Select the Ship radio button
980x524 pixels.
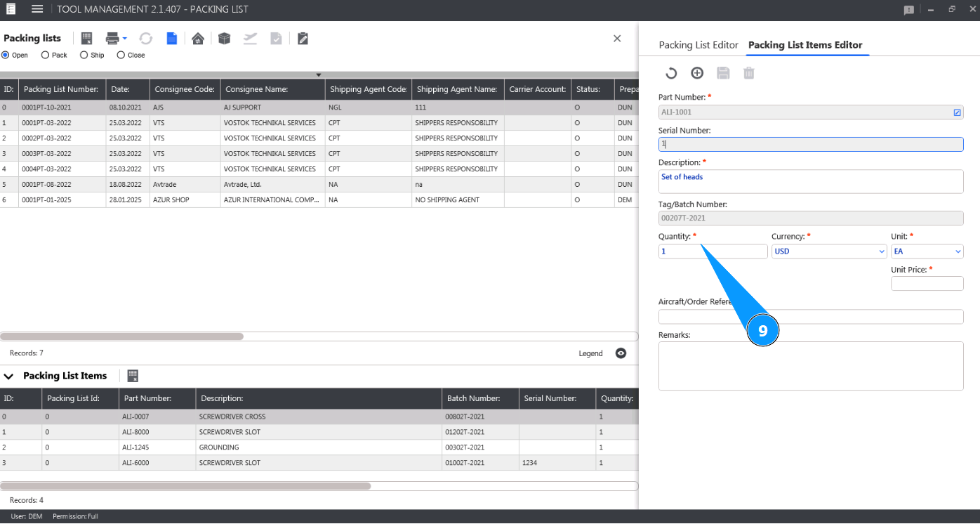pyautogui.click(x=84, y=55)
